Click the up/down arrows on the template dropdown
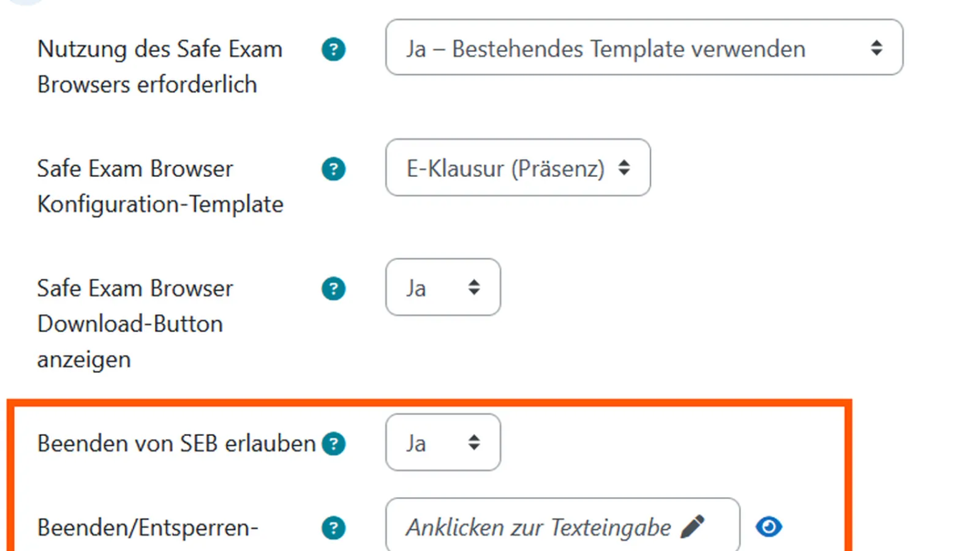 tap(624, 168)
